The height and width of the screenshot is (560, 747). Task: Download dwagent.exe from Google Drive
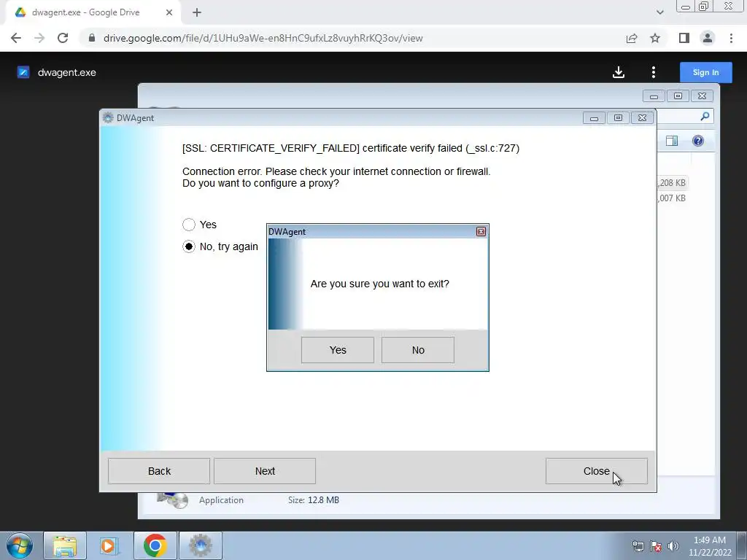tap(619, 72)
